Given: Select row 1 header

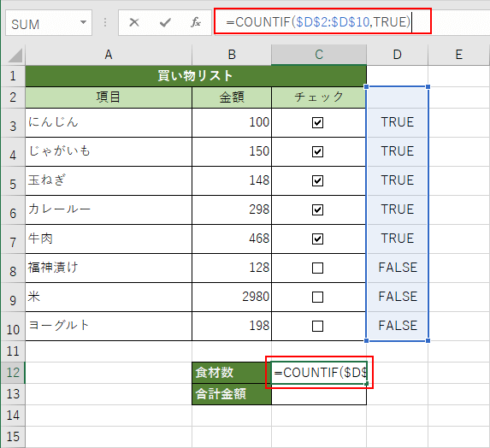Looking at the screenshot, I should click(x=13, y=76).
